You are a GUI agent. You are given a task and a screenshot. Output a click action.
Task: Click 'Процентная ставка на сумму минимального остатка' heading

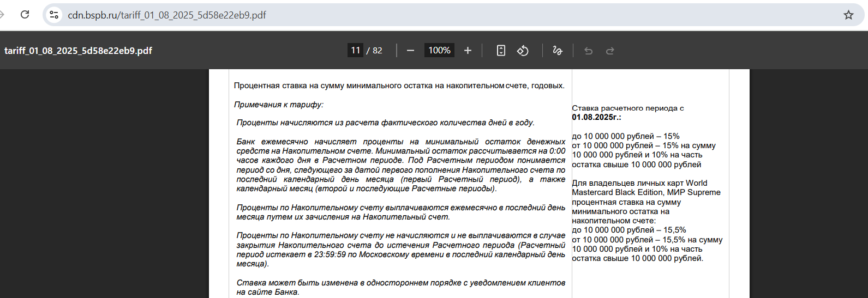pyautogui.click(x=399, y=86)
